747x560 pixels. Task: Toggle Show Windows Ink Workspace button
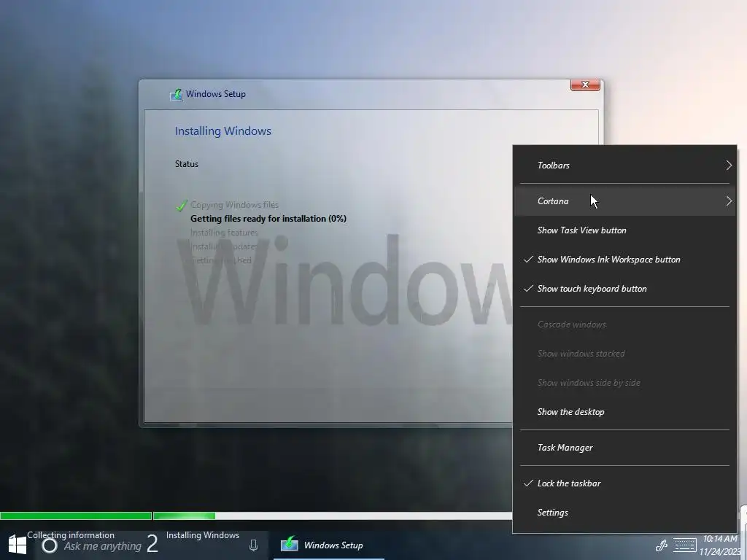point(624,260)
